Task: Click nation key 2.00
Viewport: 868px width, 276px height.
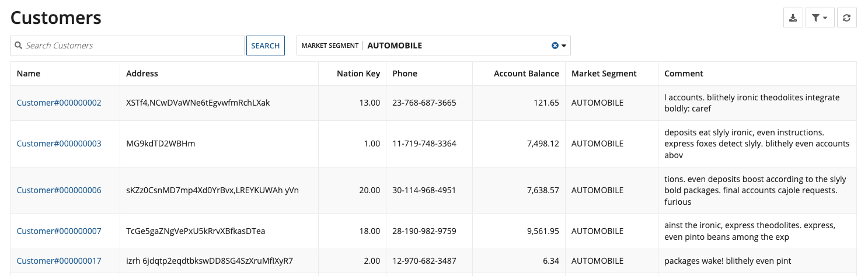Action: (x=372, y=260)
